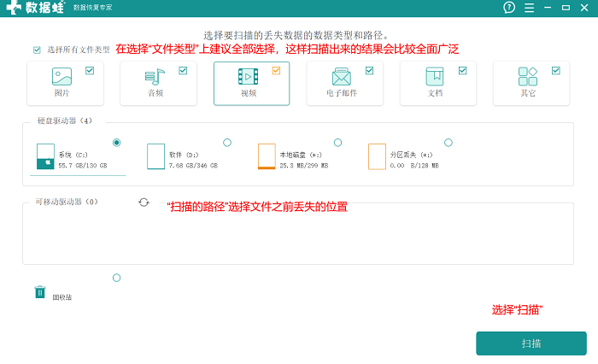Select 软件 (D:) drive radio button
Viewport: 598px width, 364px height.
(x=227, y=143)
